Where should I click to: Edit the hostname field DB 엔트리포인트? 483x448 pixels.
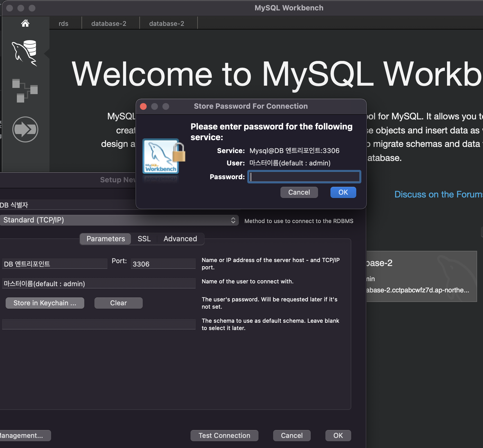tap(55, 264)
